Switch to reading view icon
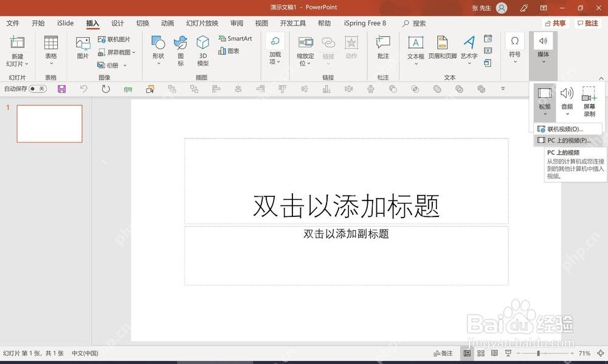The image size is (608, 364). point(494,354)
